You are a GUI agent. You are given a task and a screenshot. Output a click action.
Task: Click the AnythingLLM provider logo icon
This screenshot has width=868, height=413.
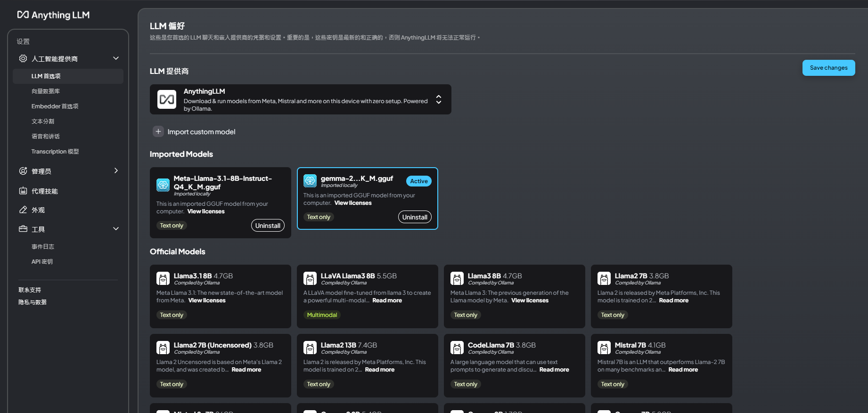click(167, 99)
